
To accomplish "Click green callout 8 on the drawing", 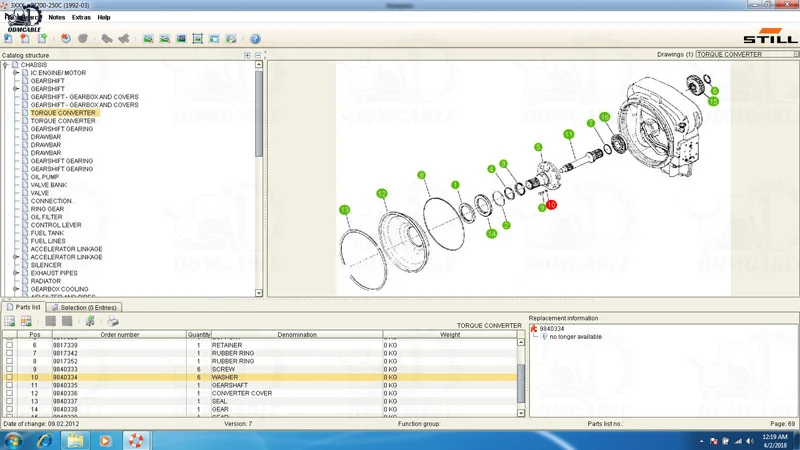I will click(x=421, y=175).
